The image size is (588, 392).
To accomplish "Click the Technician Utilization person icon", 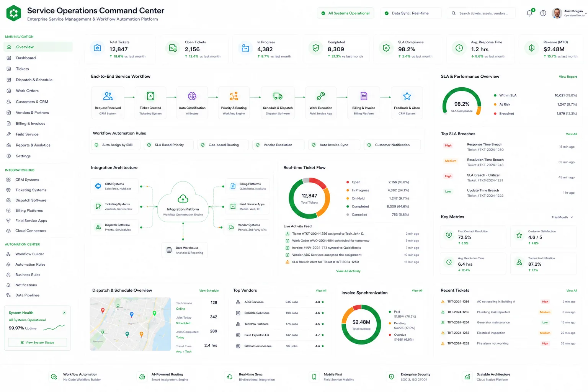I will pos(519,262).
